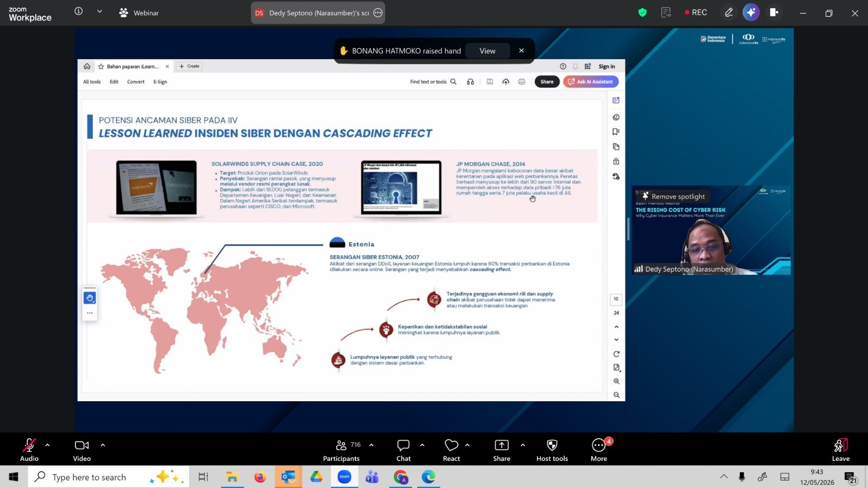Click the cloud upload icon
The image size is (868, 488).
coord(506,82)
